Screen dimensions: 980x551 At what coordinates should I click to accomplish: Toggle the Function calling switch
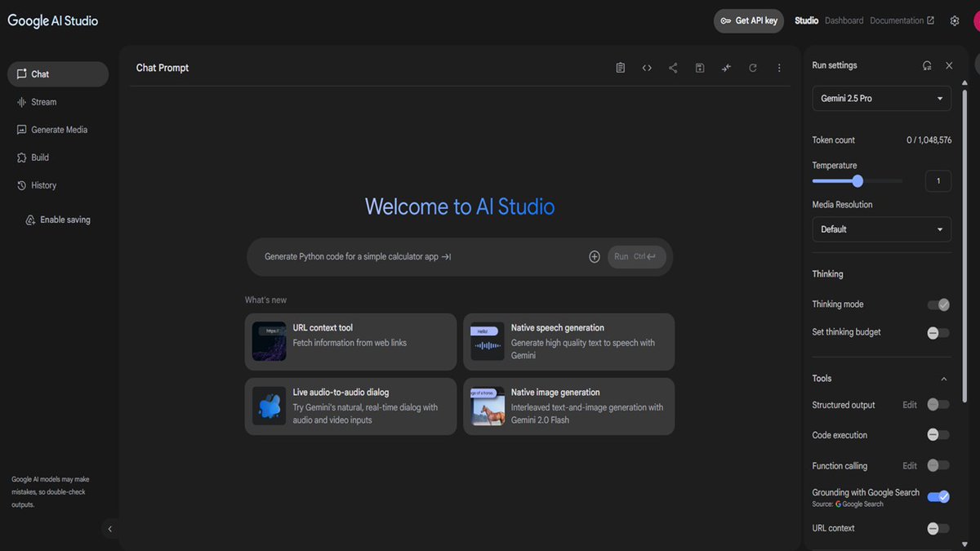(x=938, y=465)
